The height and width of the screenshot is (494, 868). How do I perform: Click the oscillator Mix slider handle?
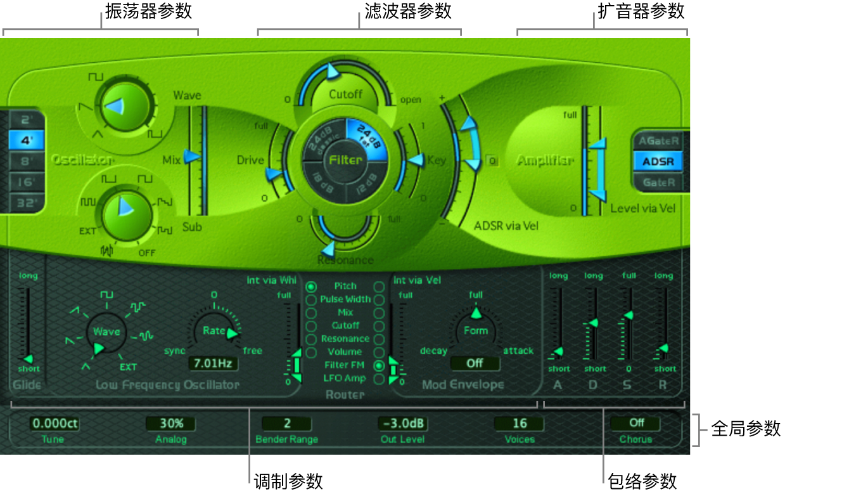point(191,157)
